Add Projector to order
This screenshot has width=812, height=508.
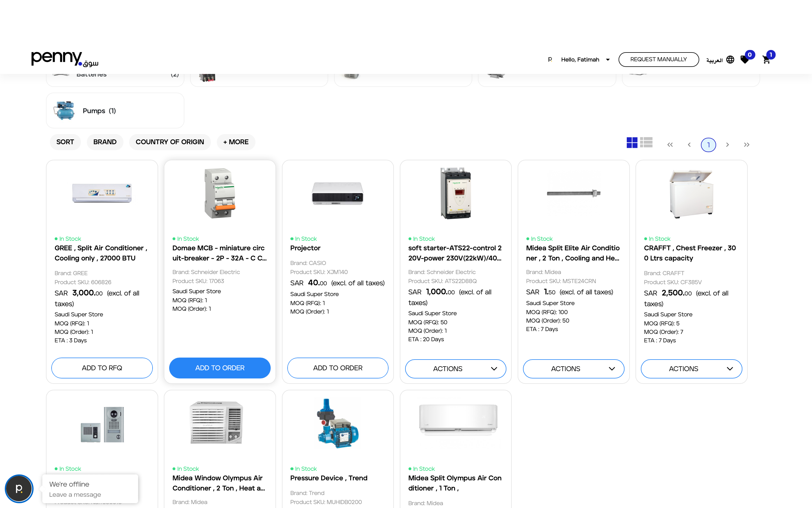pos(337,368)
